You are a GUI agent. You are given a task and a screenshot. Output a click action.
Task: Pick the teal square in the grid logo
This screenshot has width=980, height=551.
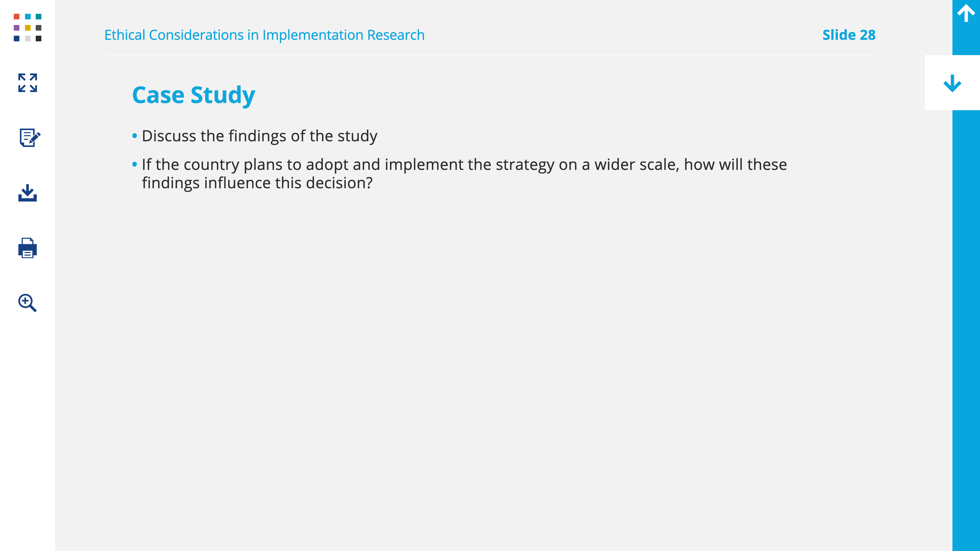tap(39, 16)
